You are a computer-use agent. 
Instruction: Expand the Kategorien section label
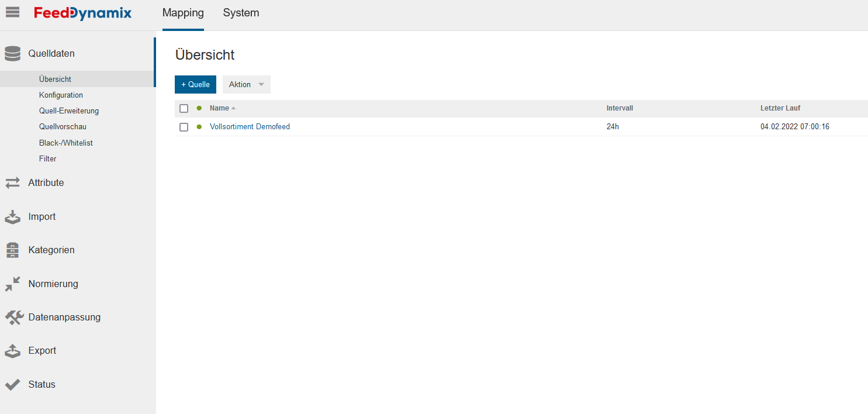(51, 250)
